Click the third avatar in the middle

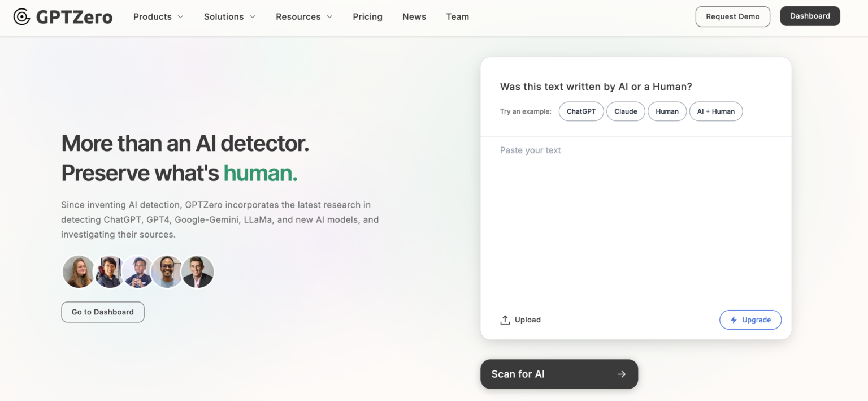[x=138, y=272]
